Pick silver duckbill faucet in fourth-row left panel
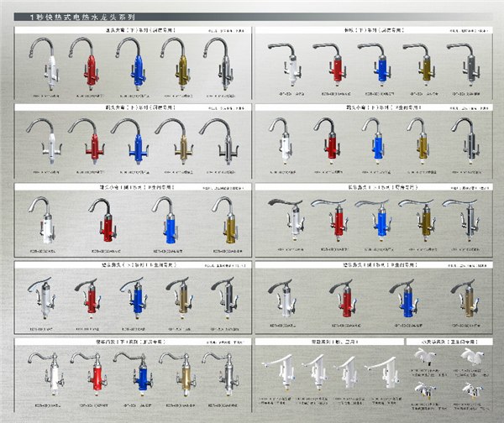The image size is (504, 423). (224, 299)
